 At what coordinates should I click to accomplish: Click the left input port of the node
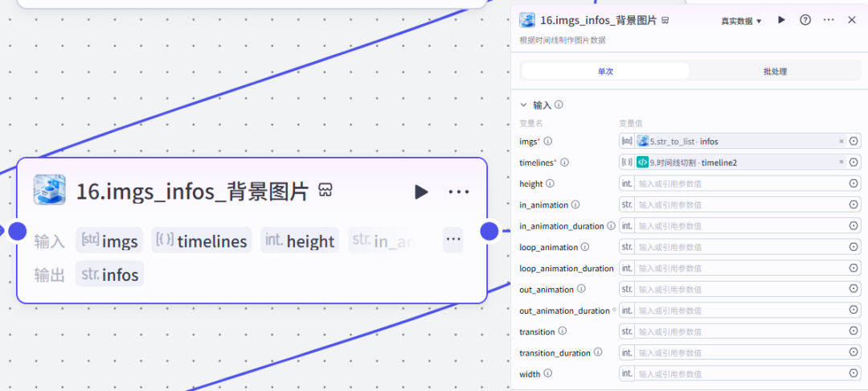point(17,231)
